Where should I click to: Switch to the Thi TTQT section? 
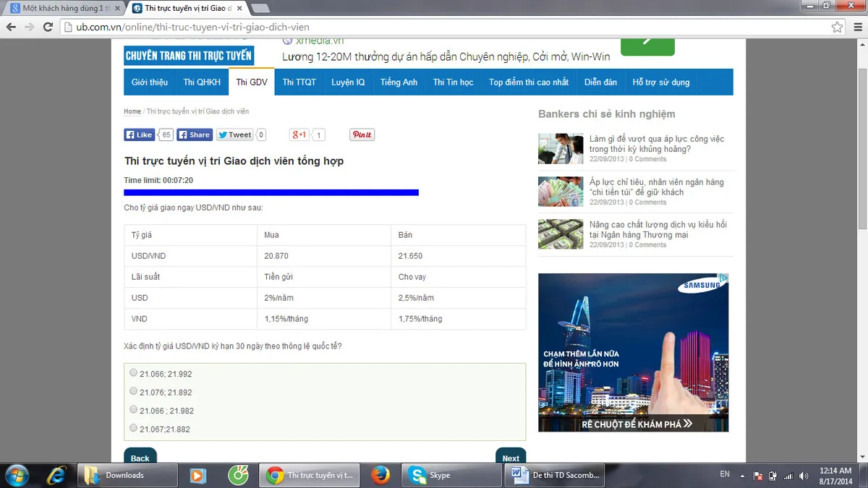[299, 82]
